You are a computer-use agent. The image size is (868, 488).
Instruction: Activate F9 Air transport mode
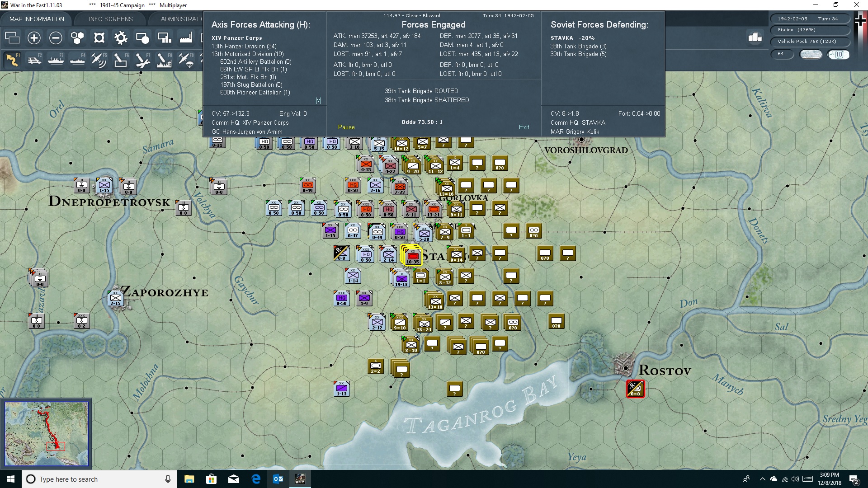tap(186, 60)
